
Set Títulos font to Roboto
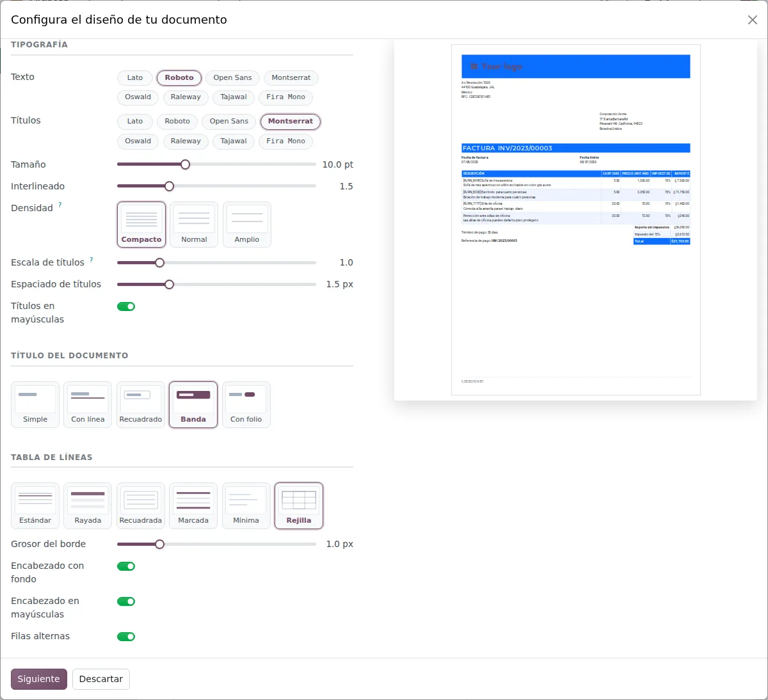coord(177,122)
